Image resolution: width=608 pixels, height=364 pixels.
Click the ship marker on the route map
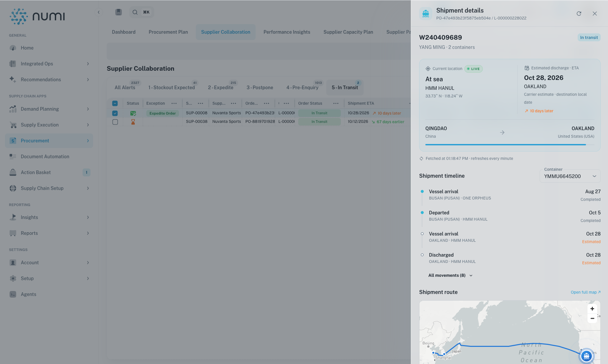pyautogui.click(x=586, y=356)
